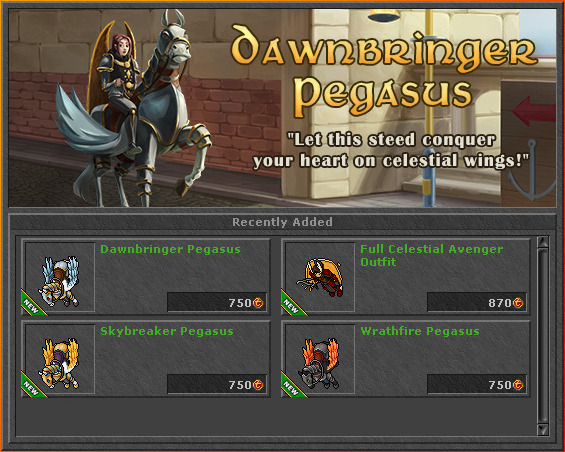
Task: Click the coin icon next to Dawnbringer's 750 price
Action: point(258,303)
